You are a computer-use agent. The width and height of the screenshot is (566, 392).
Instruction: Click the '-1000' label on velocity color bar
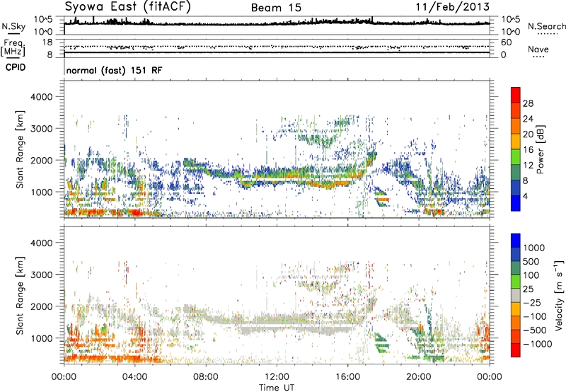(x=537, y=344)
